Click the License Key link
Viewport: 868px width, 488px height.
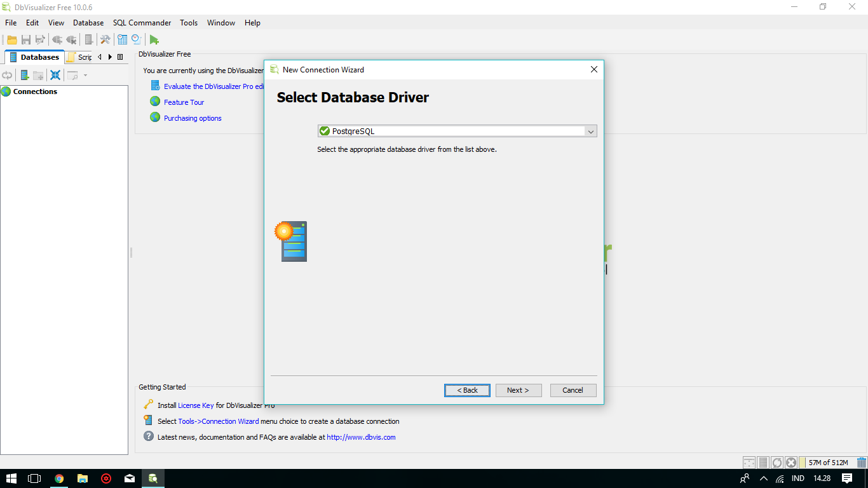pos(196,405)
